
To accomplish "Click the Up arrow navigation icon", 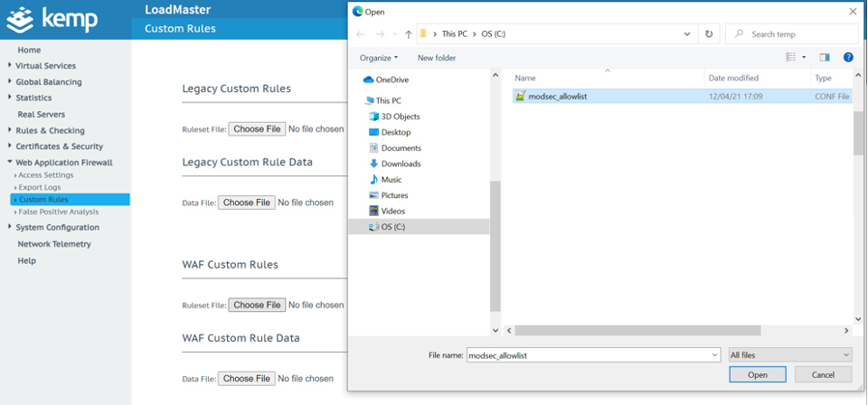I will [x=406, y=34].
